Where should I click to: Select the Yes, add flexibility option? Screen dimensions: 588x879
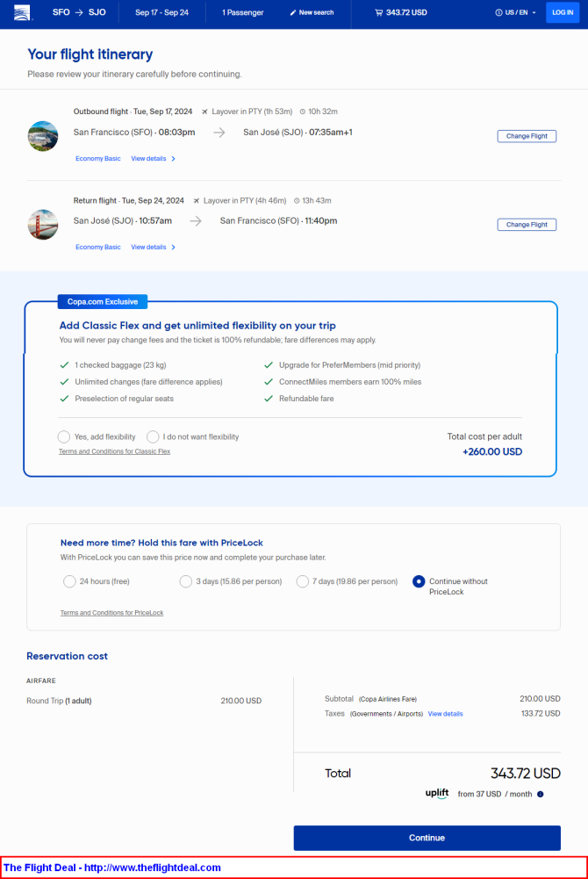pos(64,436)
